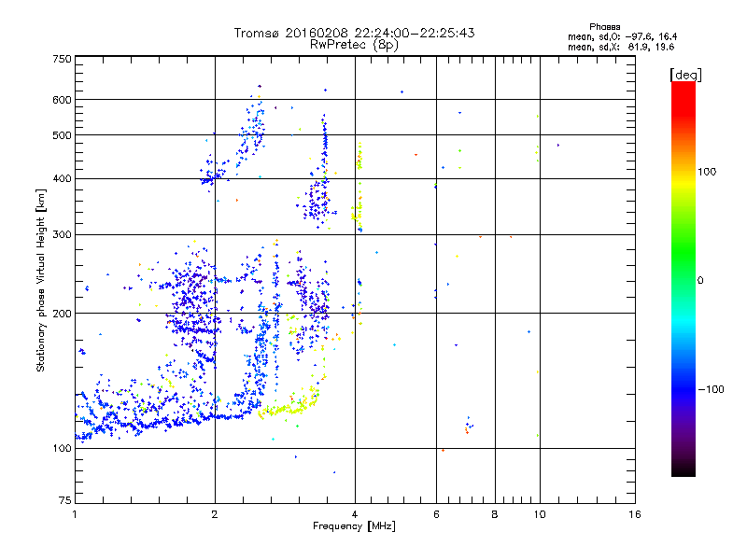
Task: Click the y-axis tick label '600'
Action: (x=62, y=100)
